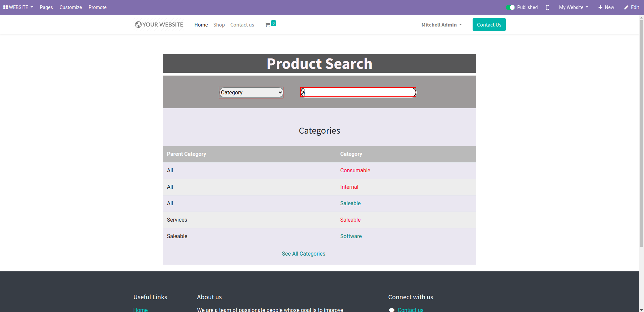Image resolution: width=644 pixels, height=312 pixels.
Task: Click the apps grid icon beside WEBSITE
Action: (x=5, y=7)
